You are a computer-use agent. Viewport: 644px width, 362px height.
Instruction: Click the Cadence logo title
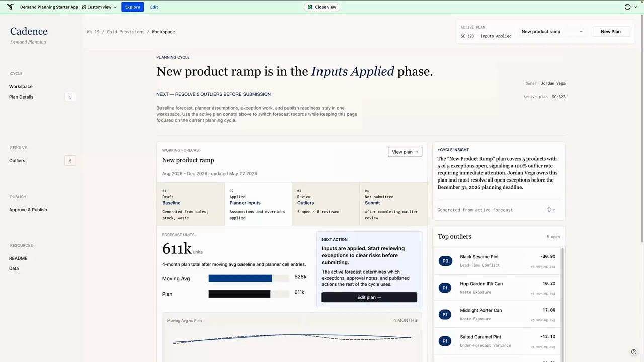click(x=29, y=32)
